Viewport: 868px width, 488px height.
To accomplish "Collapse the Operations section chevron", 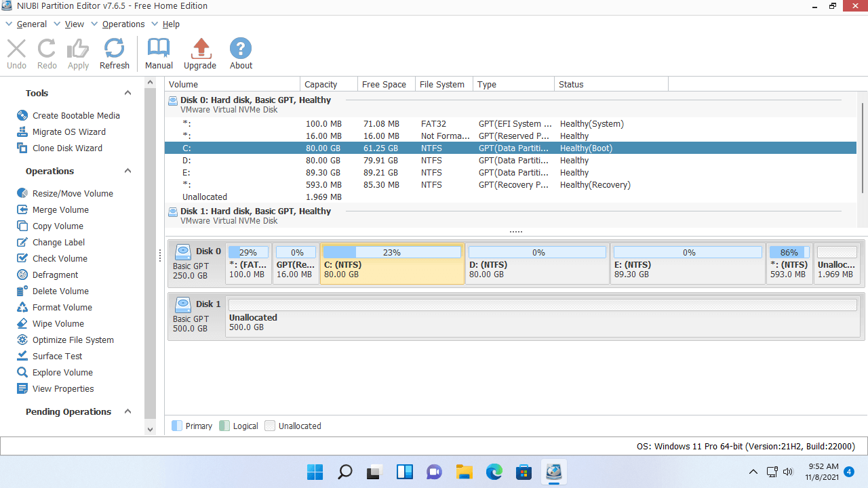I will (x=127, y=171).
